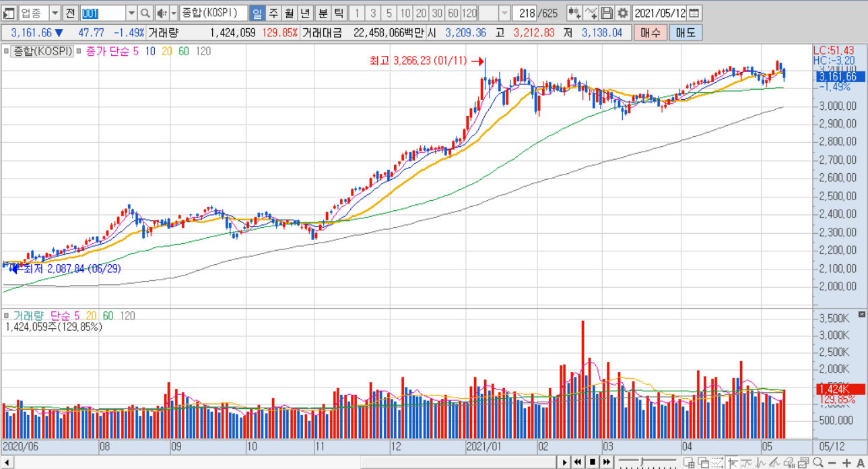Viewport: 868px width, 469px height.
Task: Select the 월 (monthly) period tab
Action: click(289, 13)
